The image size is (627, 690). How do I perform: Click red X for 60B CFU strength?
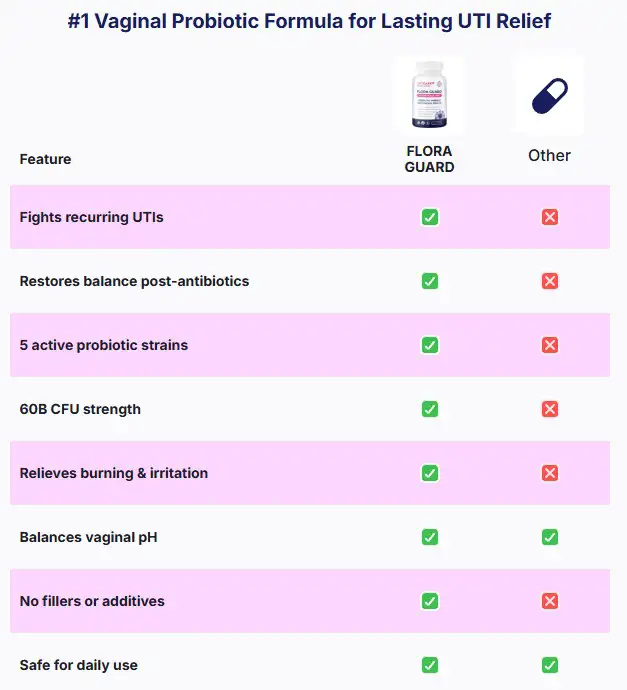tap(549, 409)
